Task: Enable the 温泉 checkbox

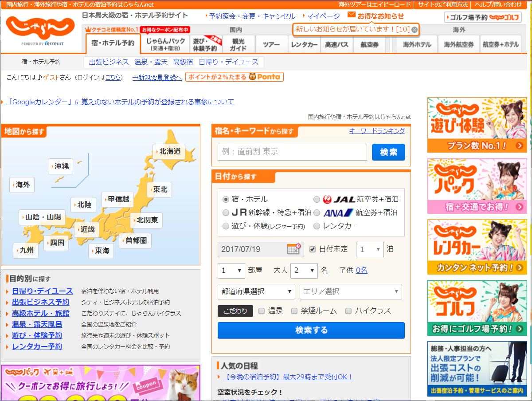Action: 262,311
